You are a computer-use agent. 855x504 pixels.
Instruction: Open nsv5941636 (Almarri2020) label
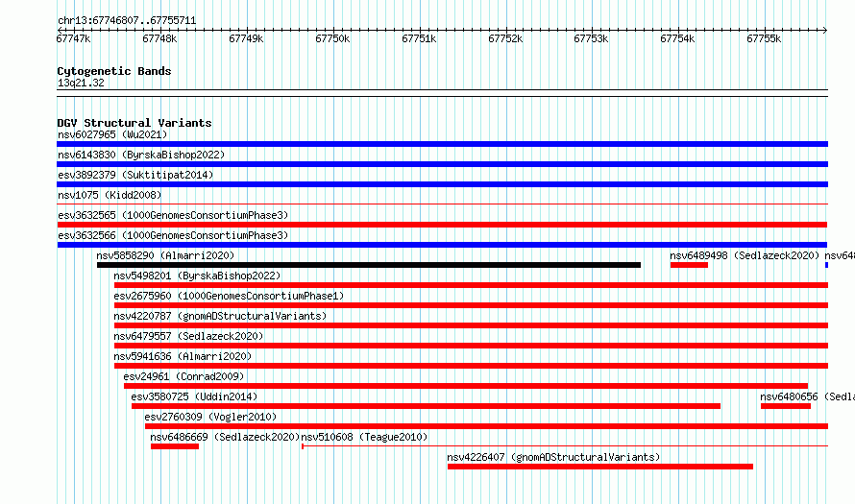pyautogui.click(x=183, y=356)
